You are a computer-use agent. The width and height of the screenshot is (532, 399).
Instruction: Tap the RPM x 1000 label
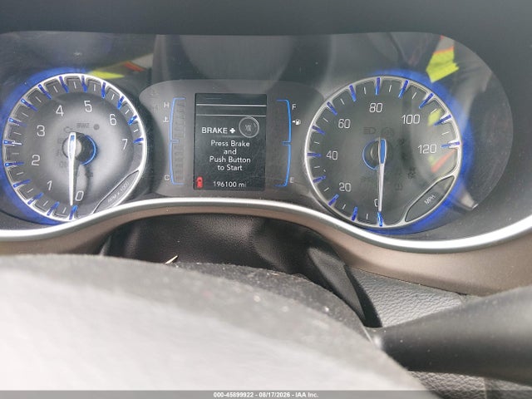coord(118,190)
